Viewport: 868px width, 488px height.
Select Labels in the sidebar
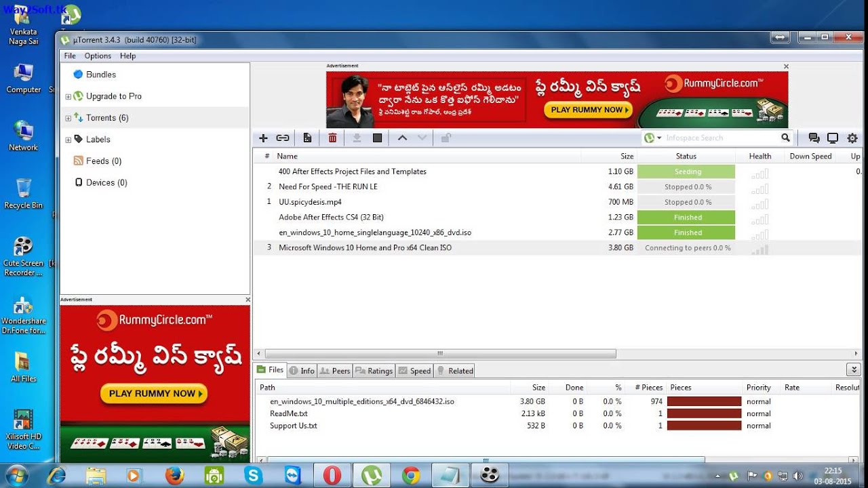[98, 140]
